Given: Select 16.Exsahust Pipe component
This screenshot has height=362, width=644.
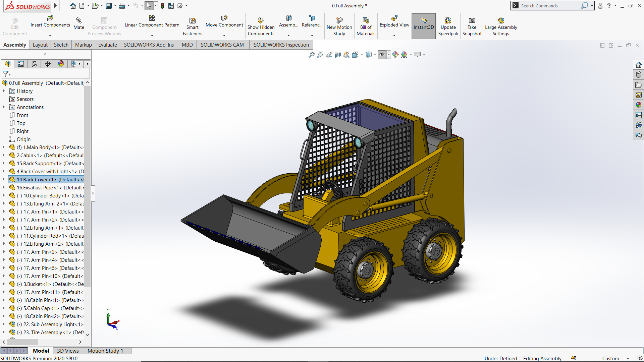Looking at the screenshot, I should pyautogui.click(x=46, y=187).
